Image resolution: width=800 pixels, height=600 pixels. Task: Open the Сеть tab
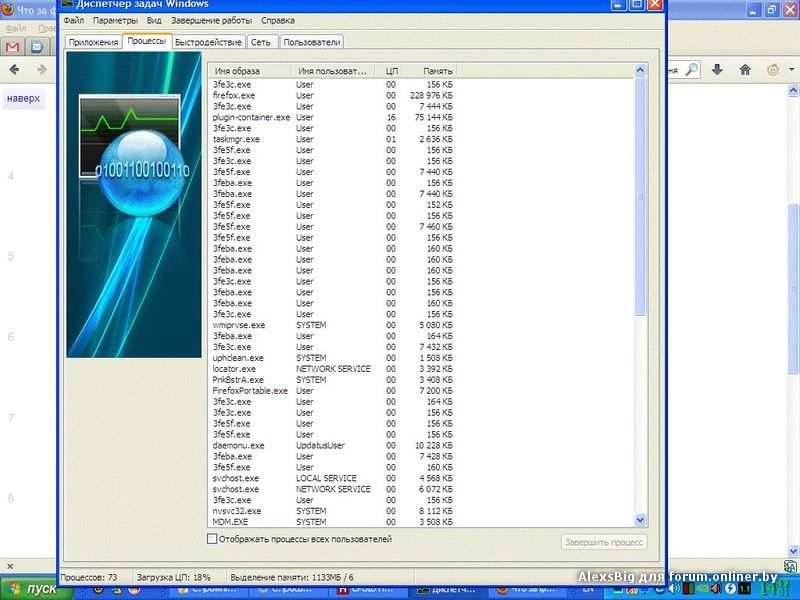coord(261,42)
